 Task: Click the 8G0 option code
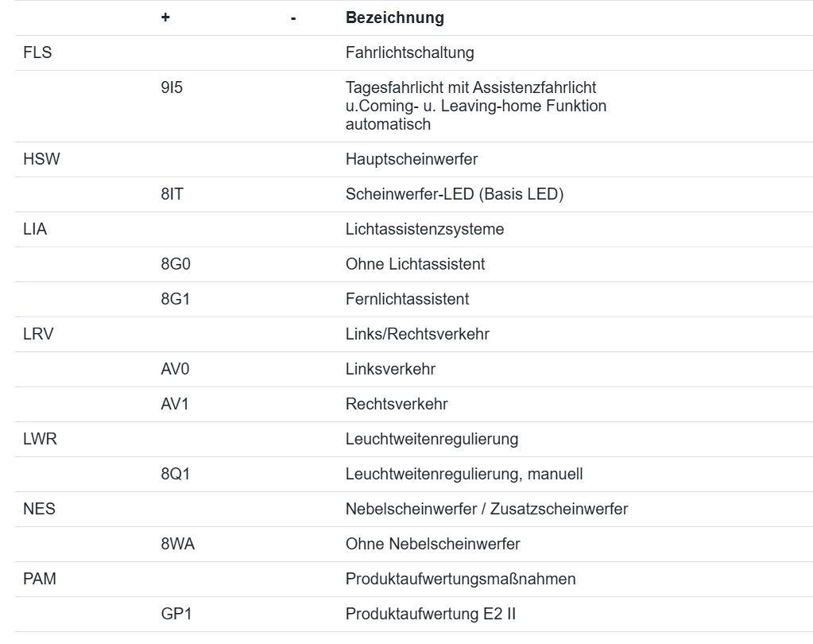click(175, 264)
